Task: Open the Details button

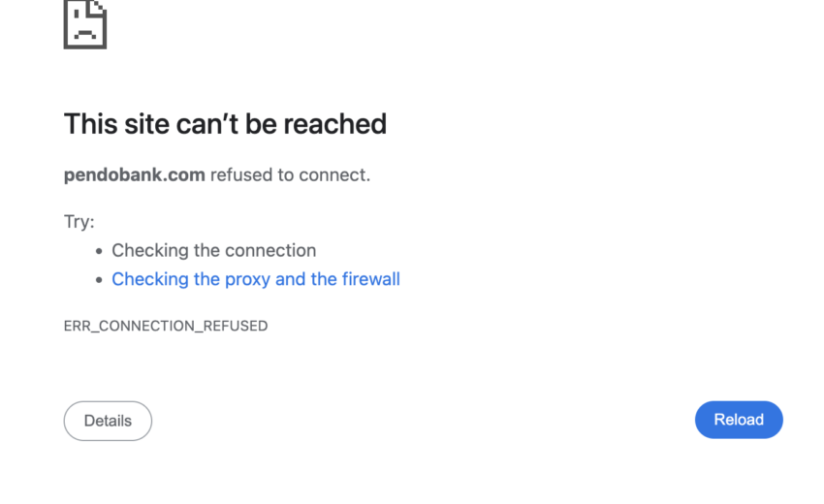Action: tap(108, 421)
